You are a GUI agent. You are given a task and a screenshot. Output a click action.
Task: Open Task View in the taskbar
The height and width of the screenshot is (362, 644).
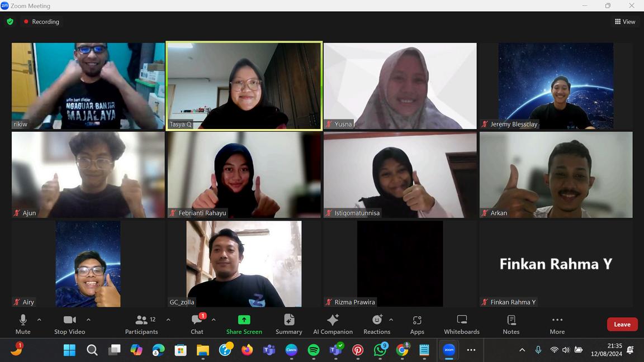coord(114,350)
